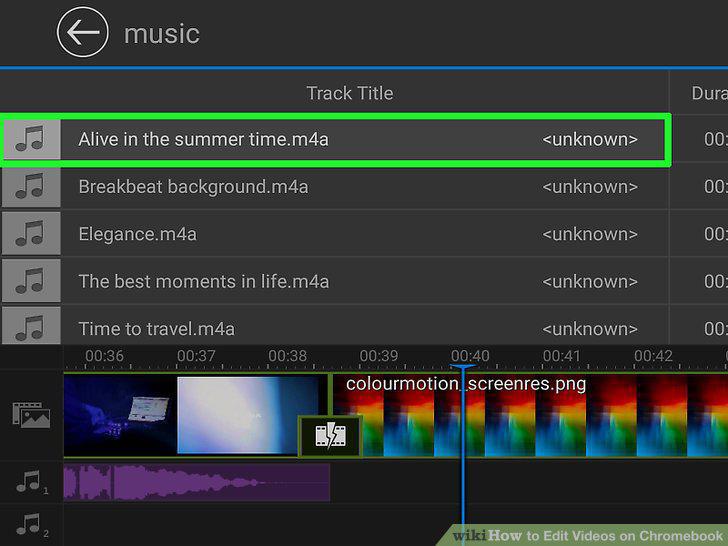Image resolution: width=728 pixels, height=546 pixels.
Task: Jump to 00:41 on the timeline ruler
Action: point(562,356)
